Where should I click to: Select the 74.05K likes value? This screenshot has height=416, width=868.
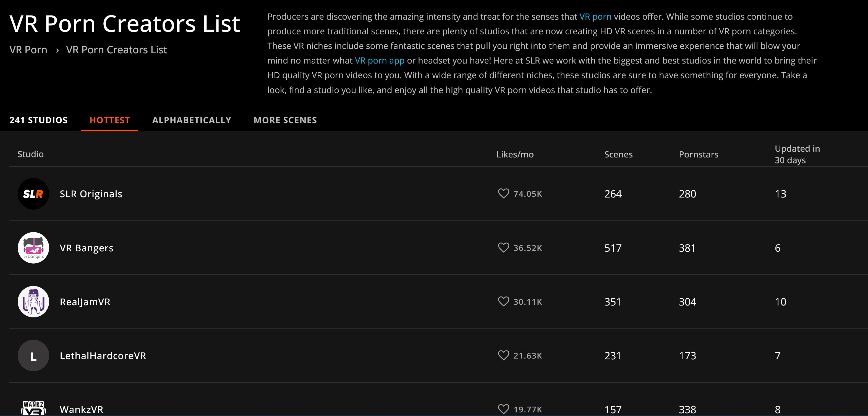pyautogui.click(x=528, y=194)
